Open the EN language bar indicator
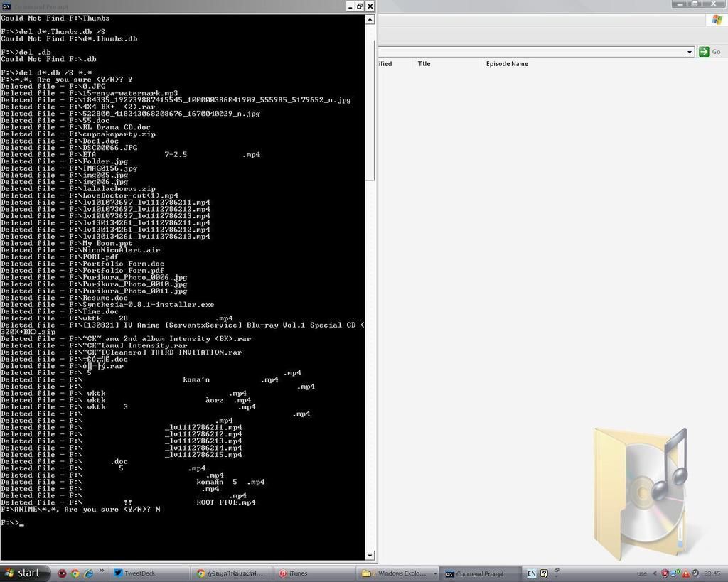Screen dimensions: 728x582 tap(531, 573)
